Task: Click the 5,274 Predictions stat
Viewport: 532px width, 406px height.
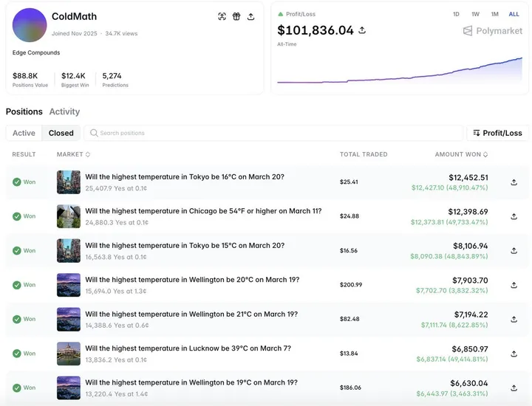Action: pyautogui.click(x=115, y=80)
